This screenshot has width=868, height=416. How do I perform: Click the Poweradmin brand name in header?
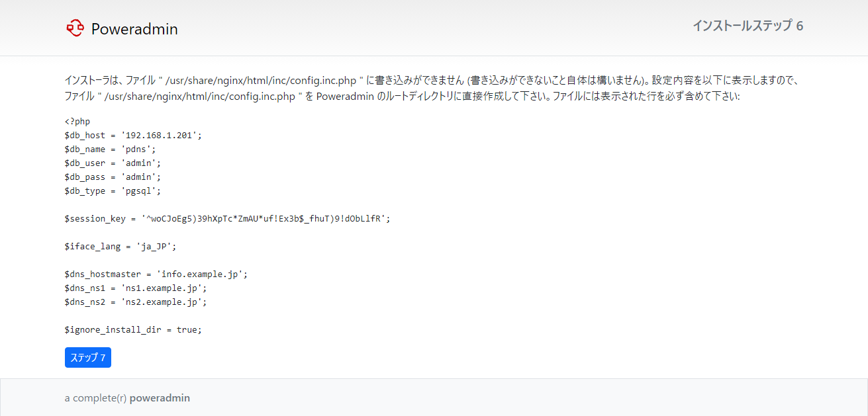pyautogui.click(x=134, y=29)
